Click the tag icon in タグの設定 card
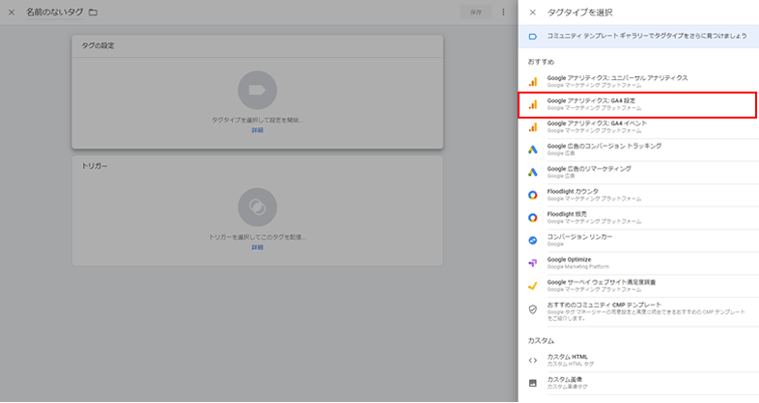The image size is (759, 403). 257,90
